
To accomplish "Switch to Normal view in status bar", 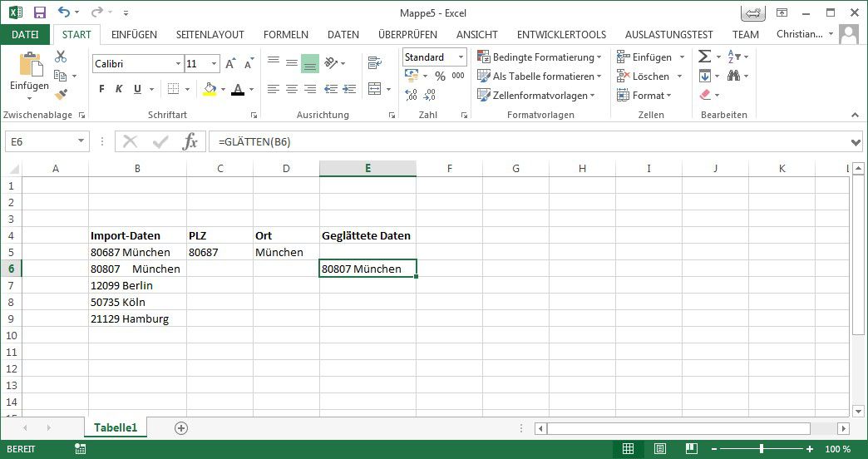I will 628,448.
